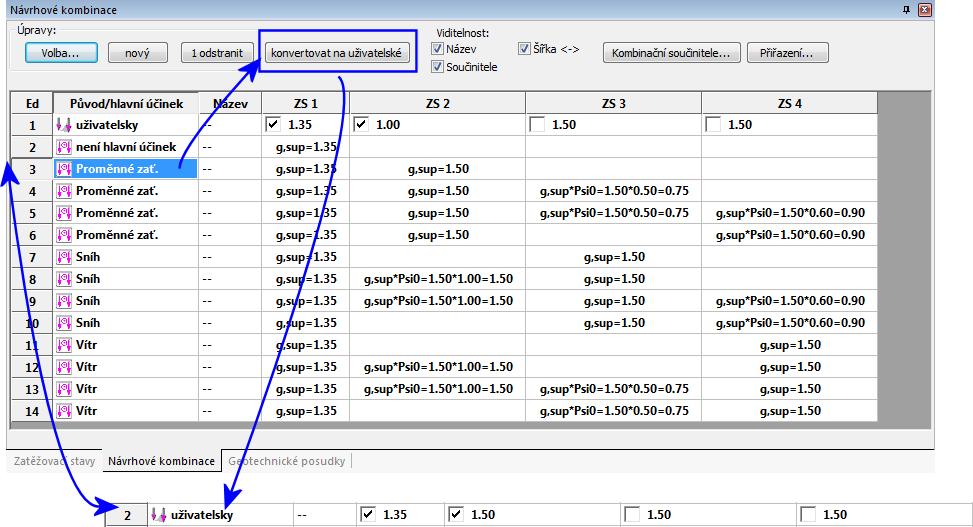Select the highlighted Proměnné zať. in row 3
973x527 pixels.
pyautogui.click(x=126, y=169)
